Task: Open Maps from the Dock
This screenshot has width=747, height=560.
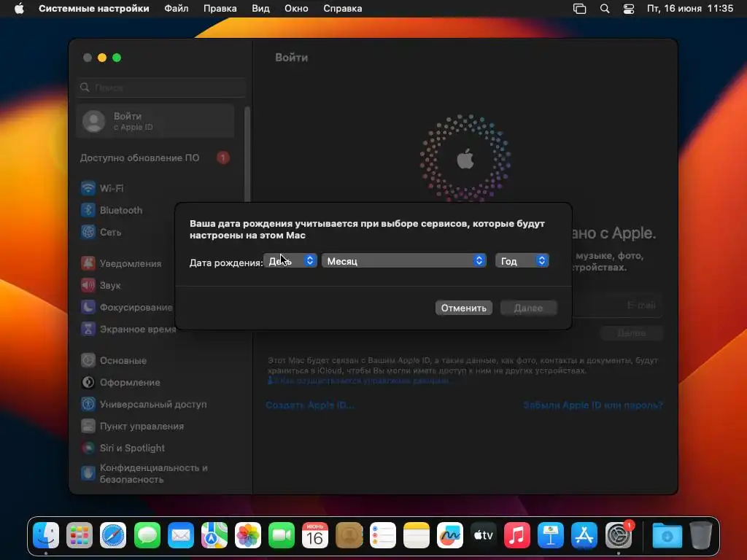Action: pyautogui.click(x=214, y=535)
